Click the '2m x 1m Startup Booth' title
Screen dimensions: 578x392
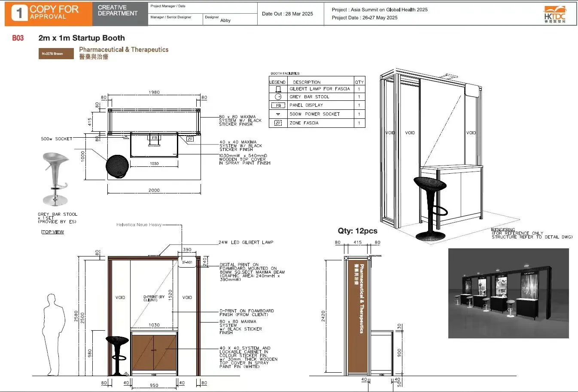tap(82, 38)
